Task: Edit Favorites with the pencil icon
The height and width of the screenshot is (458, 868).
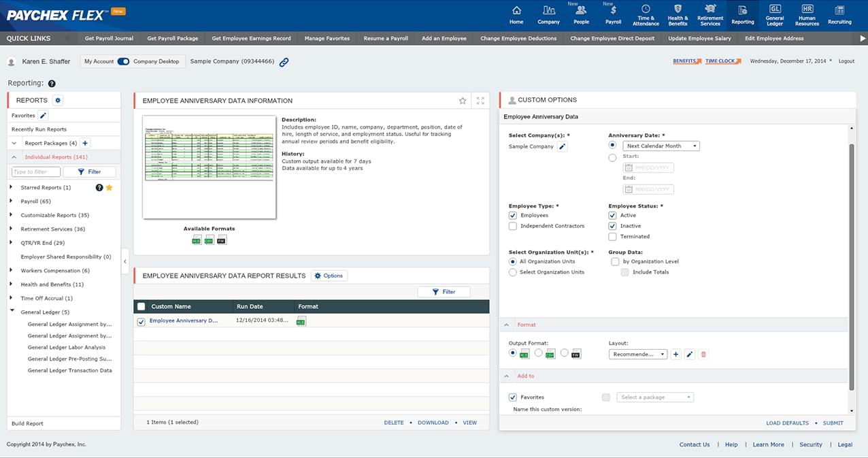Action: pos(43,116)
